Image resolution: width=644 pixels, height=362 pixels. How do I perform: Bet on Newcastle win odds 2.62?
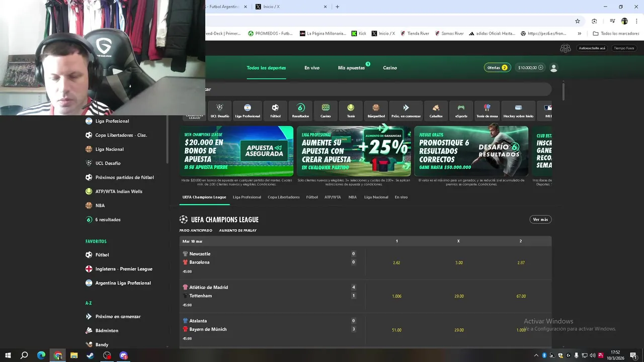[396, 262]
